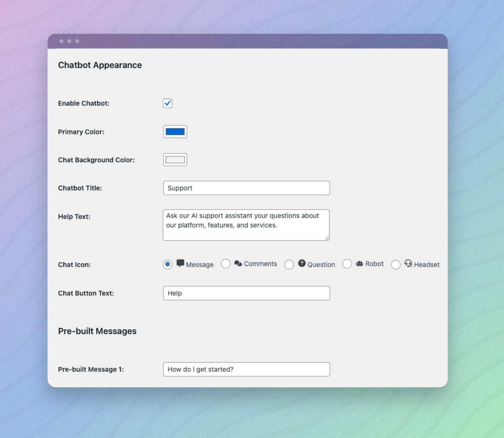Disable the Enable Chatbot checkbox
504x438 pixels.
point(167,103)
